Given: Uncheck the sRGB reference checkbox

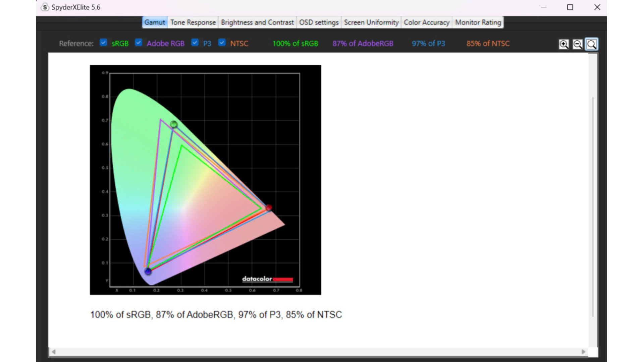Looking at the screenshot, I should pos(103,43).
